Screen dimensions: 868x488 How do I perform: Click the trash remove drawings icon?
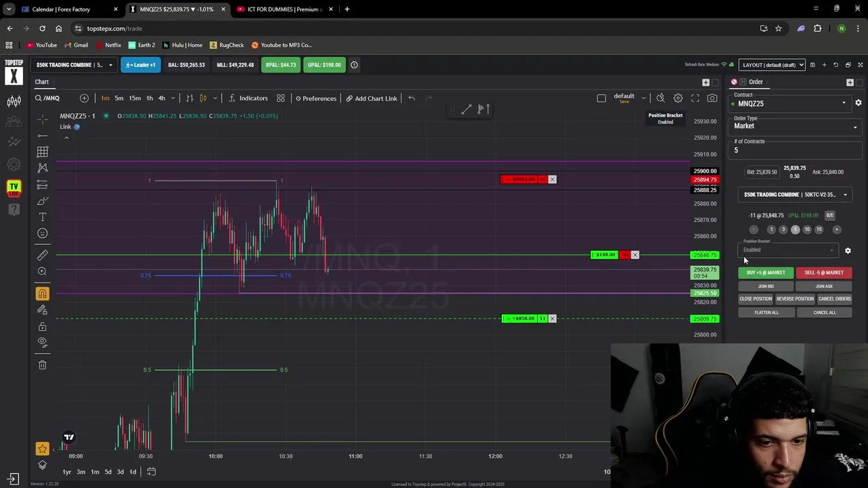tap(43, 365)
